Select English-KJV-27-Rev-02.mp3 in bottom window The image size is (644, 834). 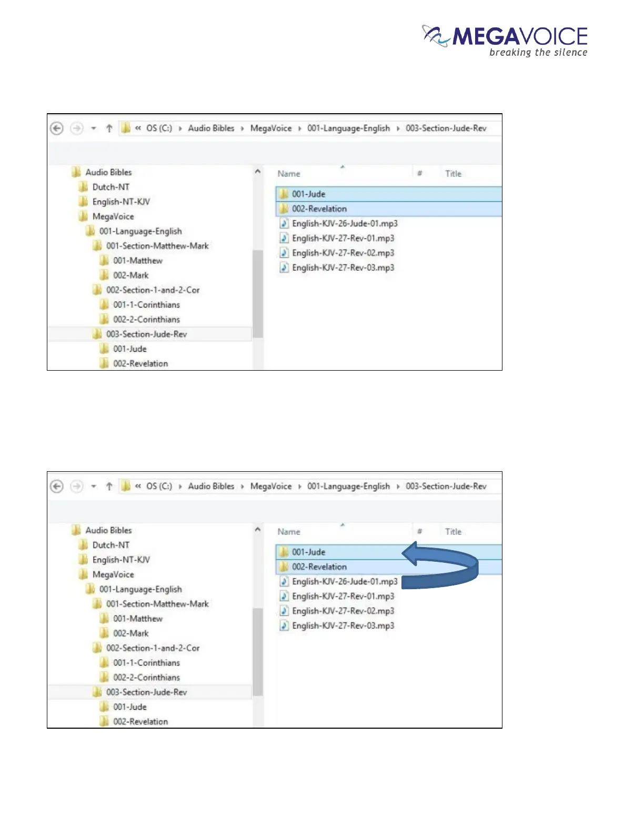pos(337,611)
